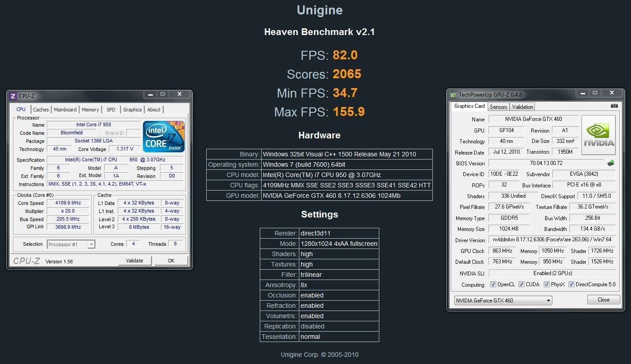
Task: Click the Intel Core i7 logo in CPU-Z
Action: click(164, 136)
